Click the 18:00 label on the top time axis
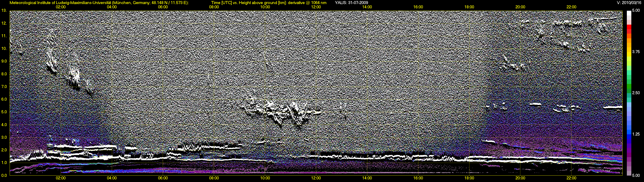Screen dimensions: 644x182 coord(469,7)
